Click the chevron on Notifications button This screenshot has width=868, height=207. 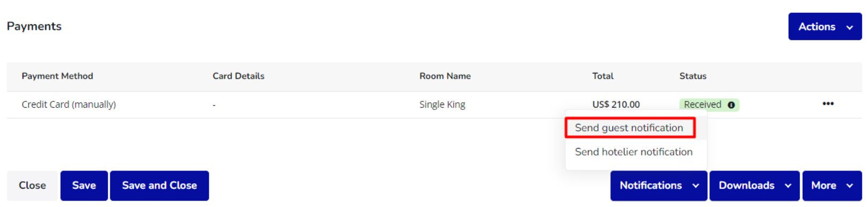tap(696, 186)
